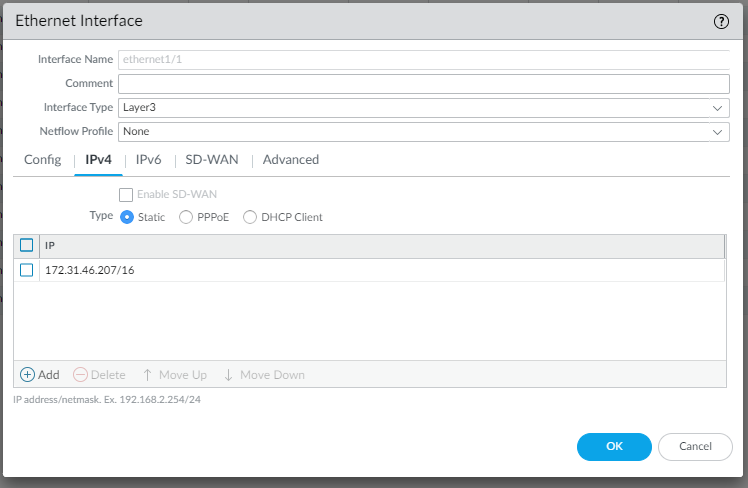Viewport: 748px width, 488px height.
Task: Click the Delete minus icon
Action: [x=80, y=375]
